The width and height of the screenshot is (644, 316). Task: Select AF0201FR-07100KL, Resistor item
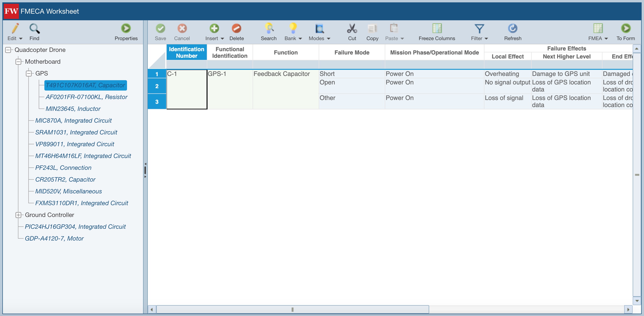[x=86, y=97]
